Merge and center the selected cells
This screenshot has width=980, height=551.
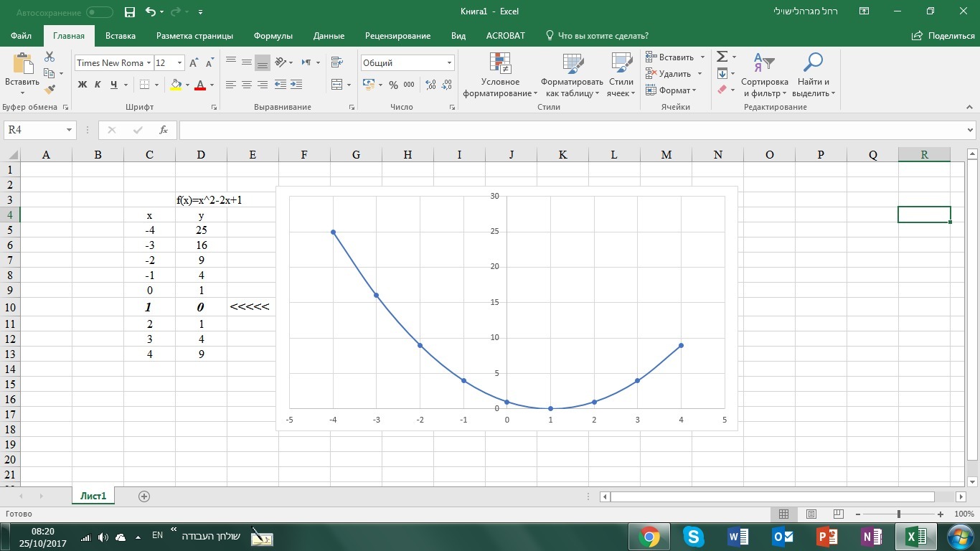tap(337, 85)
